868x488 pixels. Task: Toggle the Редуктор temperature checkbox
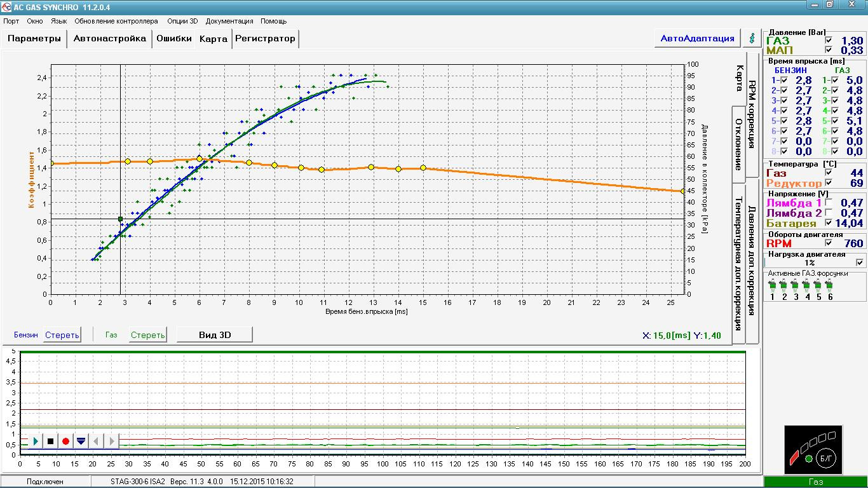pos(828,183)
